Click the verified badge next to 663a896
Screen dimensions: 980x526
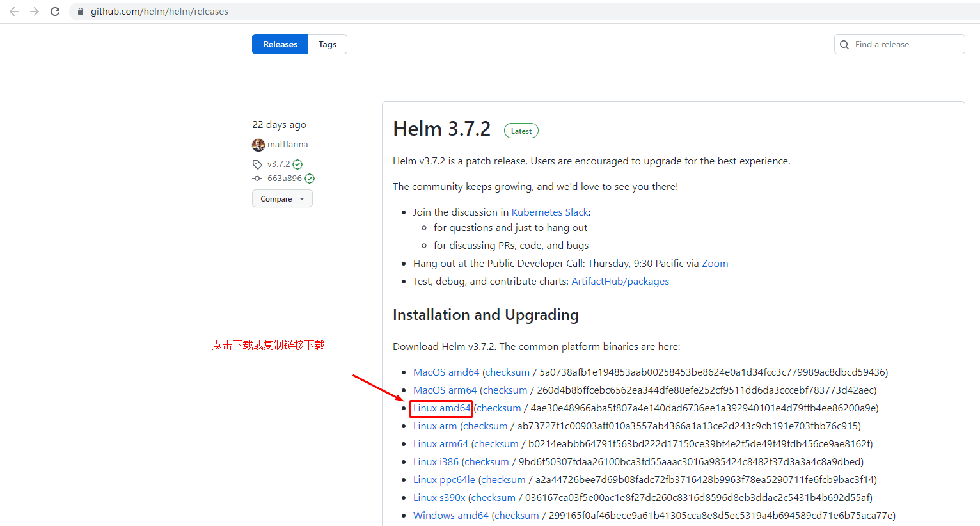(x=310, y=179)
